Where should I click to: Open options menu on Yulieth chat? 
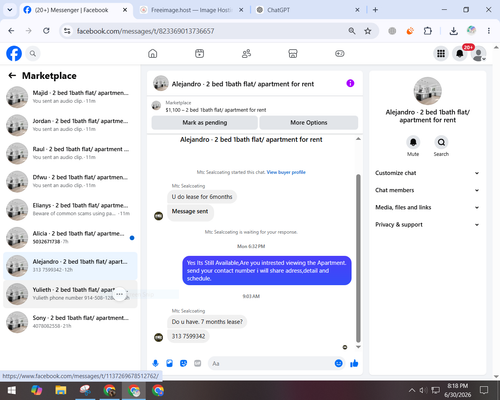119,294
